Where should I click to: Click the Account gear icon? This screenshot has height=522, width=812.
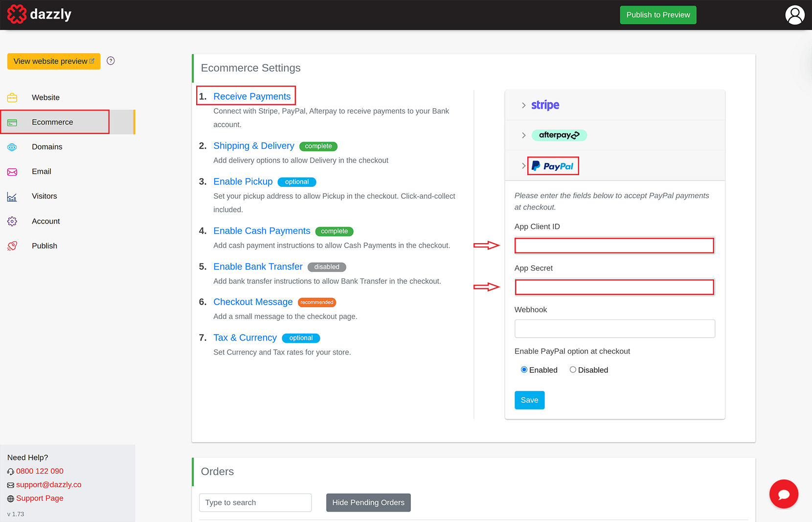pos(12,221)
